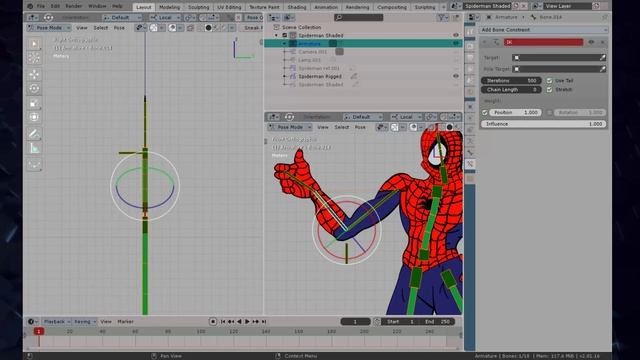The height and width of the screenshot is (360, 640).
Task: Click the red IK constraint name field
Action: point(543,42)
